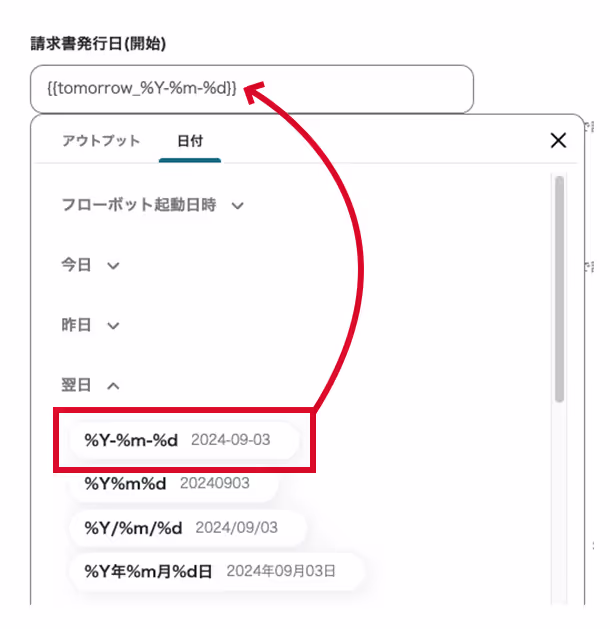The image size is (610, 629).
Task: Pick the %Y年%m月%d日 format option
Action: click(x=217, y=571)
